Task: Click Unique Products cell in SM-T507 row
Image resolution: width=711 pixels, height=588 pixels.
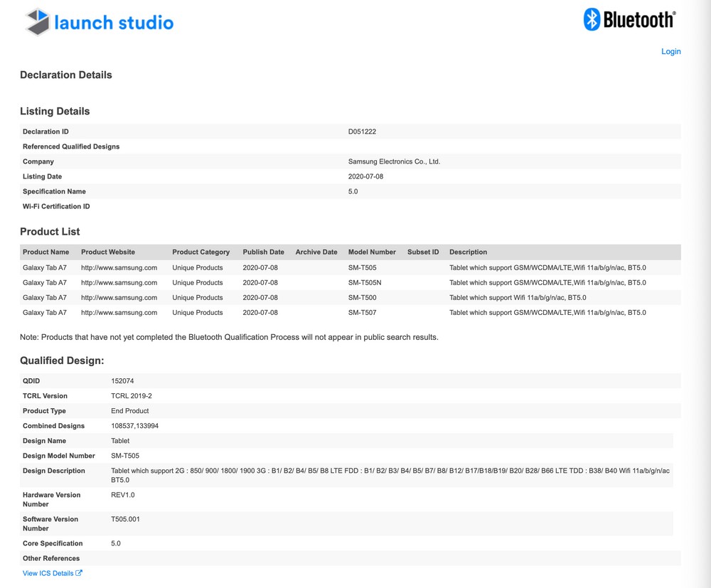Action: [x=197, y=312]
